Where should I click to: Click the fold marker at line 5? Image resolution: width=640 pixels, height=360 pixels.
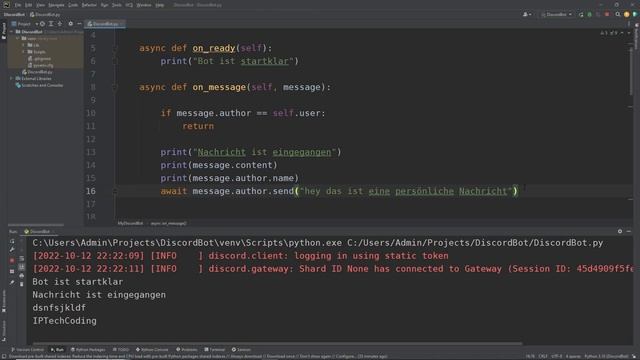(x=115, y=48)
